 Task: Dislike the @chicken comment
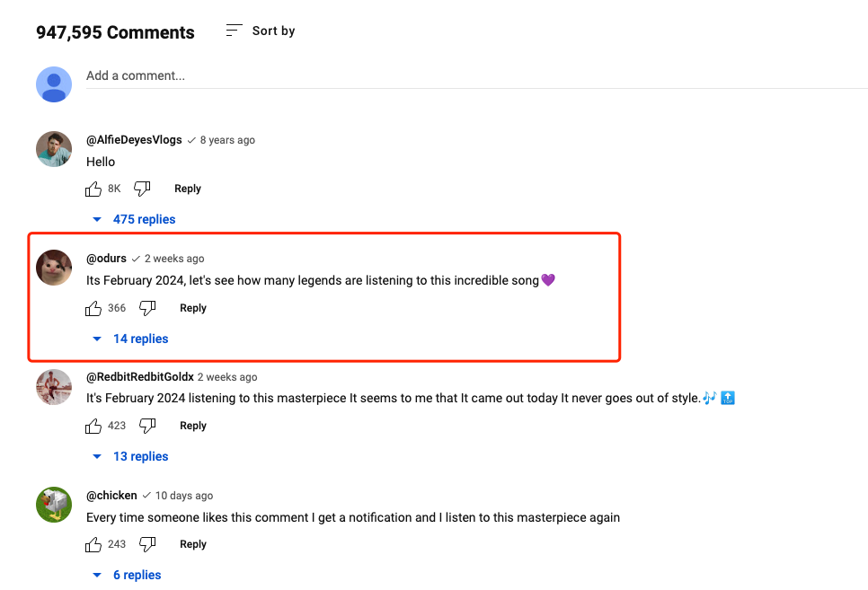[147, 544]
